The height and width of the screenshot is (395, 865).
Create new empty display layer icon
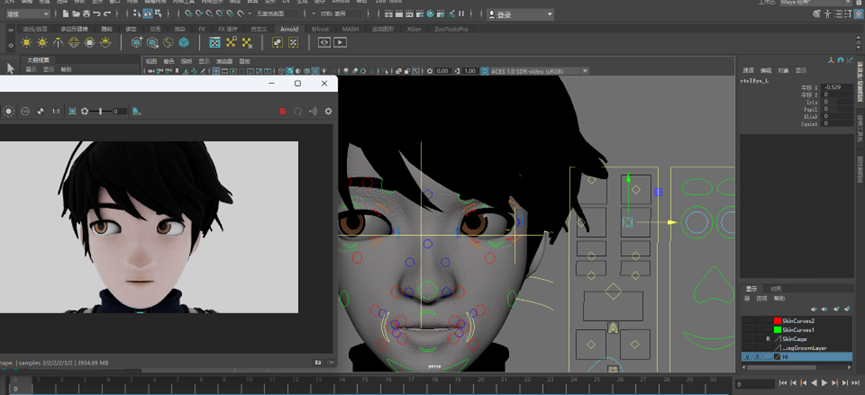(836, 309)
